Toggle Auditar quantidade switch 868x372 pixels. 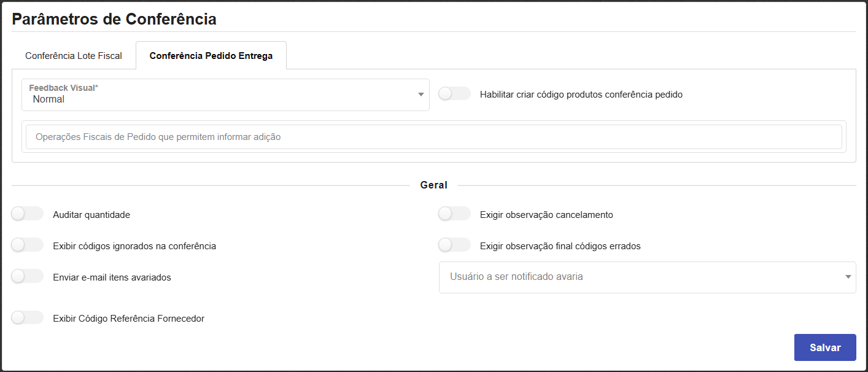[28, 214]
